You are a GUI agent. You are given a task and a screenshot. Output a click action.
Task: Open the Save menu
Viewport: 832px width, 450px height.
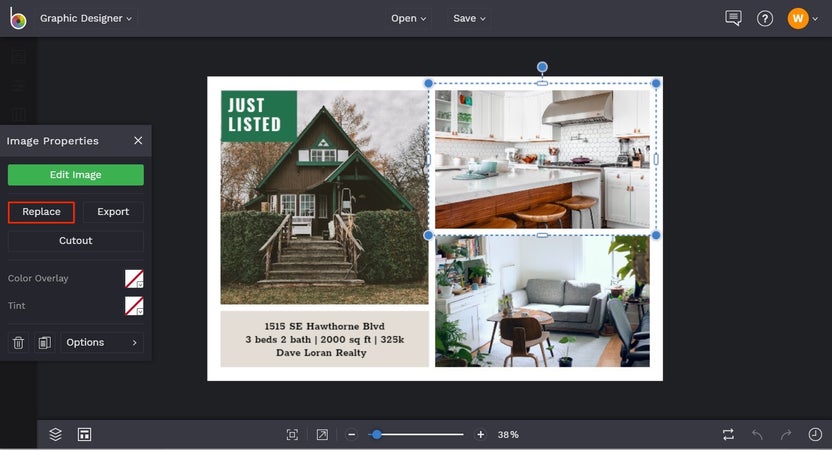click(469, 18)
